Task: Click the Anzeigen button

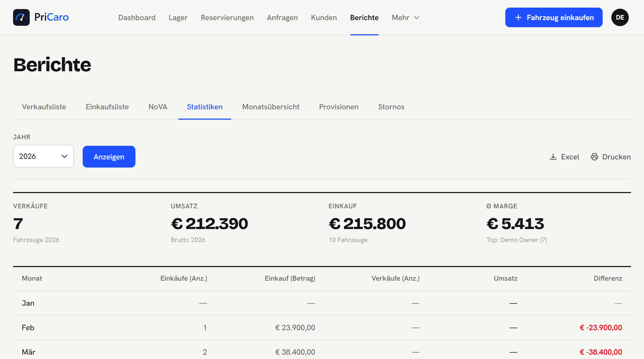Action: click(109, 157)
